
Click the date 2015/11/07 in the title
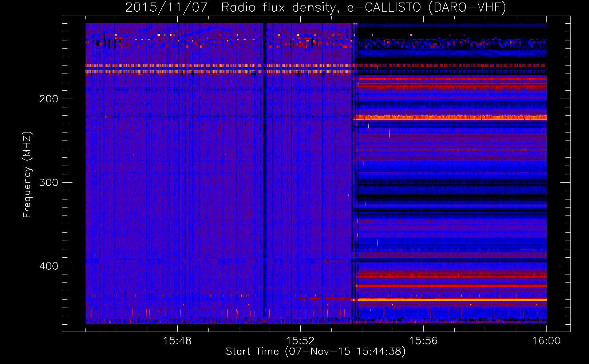[166, 7]
